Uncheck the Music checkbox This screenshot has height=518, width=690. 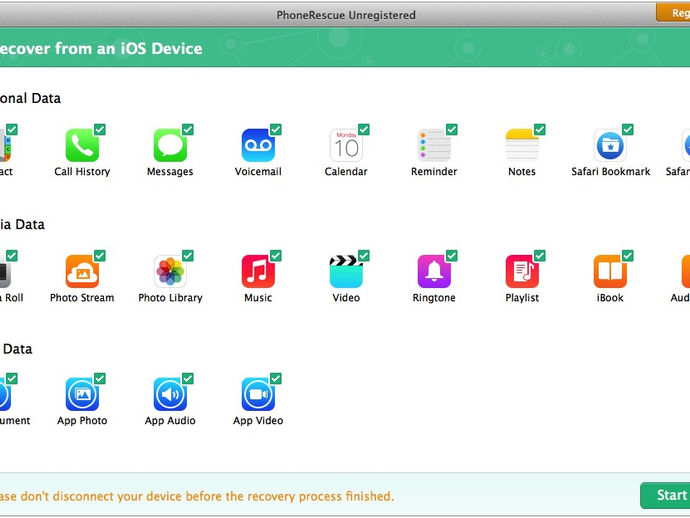(x=276, y=256)
